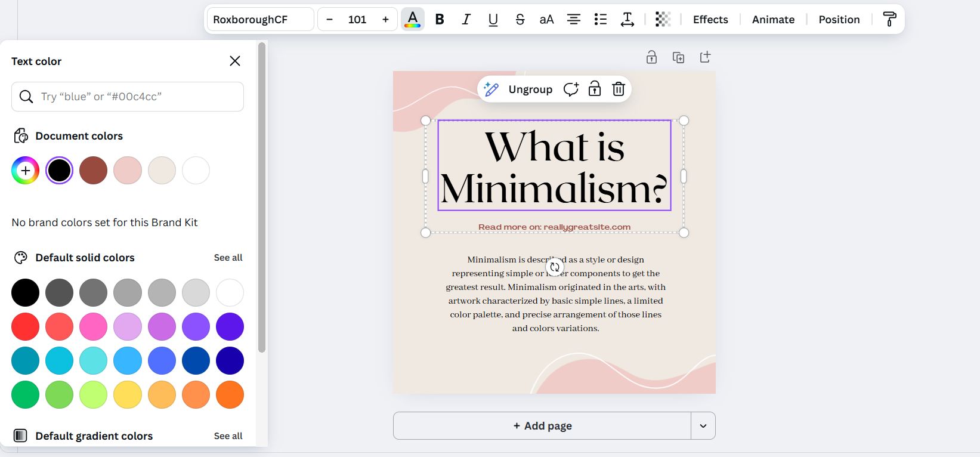Click the uppercase aA icon
The width and height of the screenshot is (980, 457).
pos(546,20)
